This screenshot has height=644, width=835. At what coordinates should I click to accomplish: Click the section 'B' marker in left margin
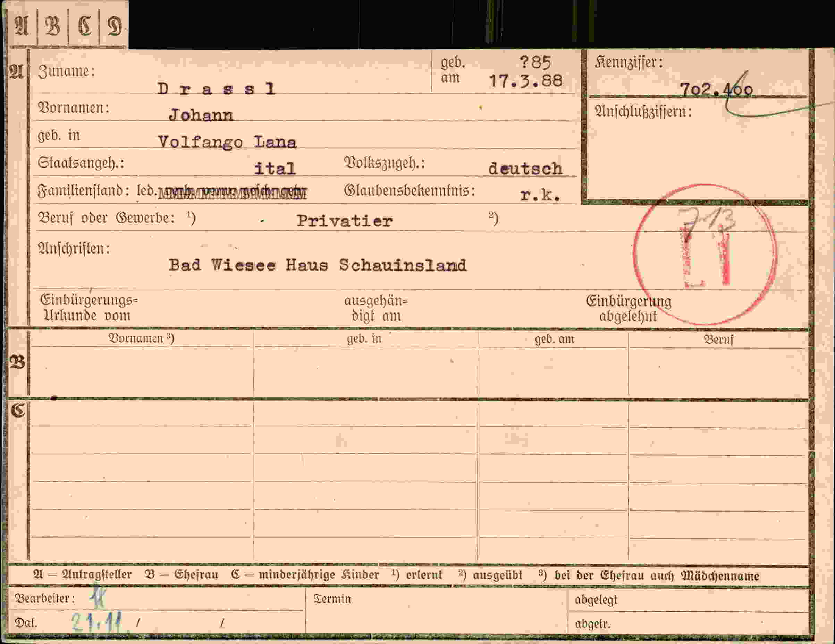(x=17, y=362)
